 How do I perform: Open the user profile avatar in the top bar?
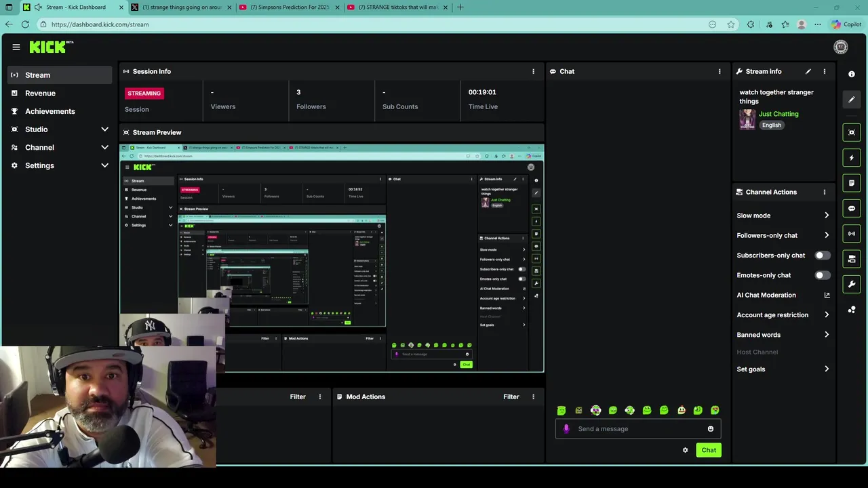point(841,47)
